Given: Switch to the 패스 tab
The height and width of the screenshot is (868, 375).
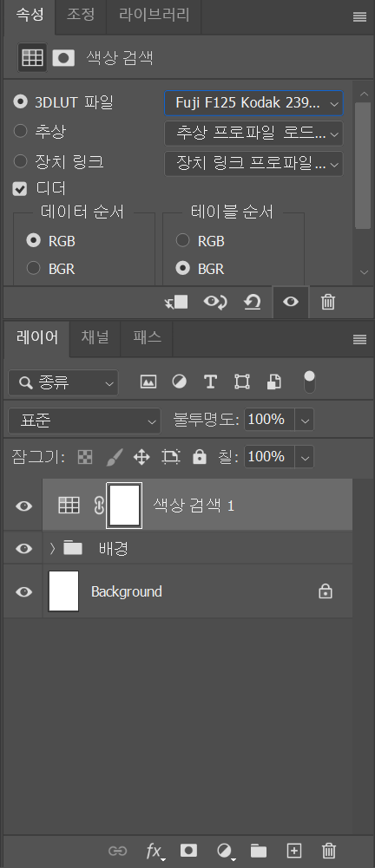Looking at the screenshot, I should [x=147, y=337].
